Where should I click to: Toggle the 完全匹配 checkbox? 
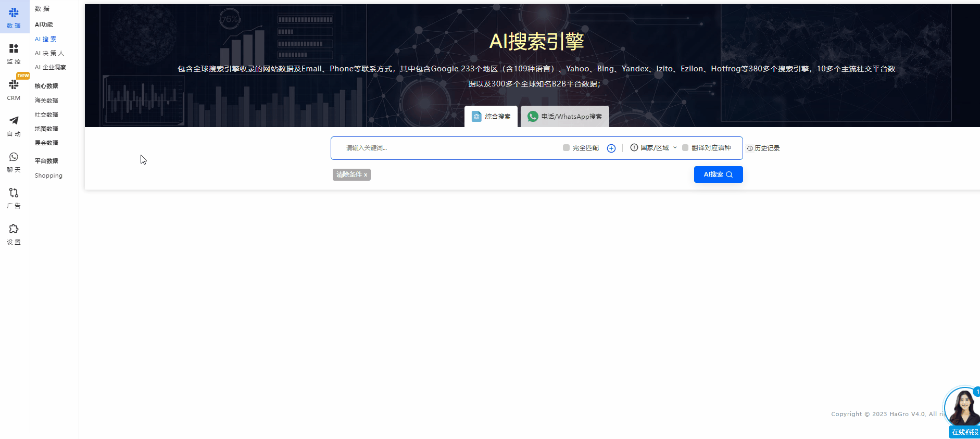(566, 148)
